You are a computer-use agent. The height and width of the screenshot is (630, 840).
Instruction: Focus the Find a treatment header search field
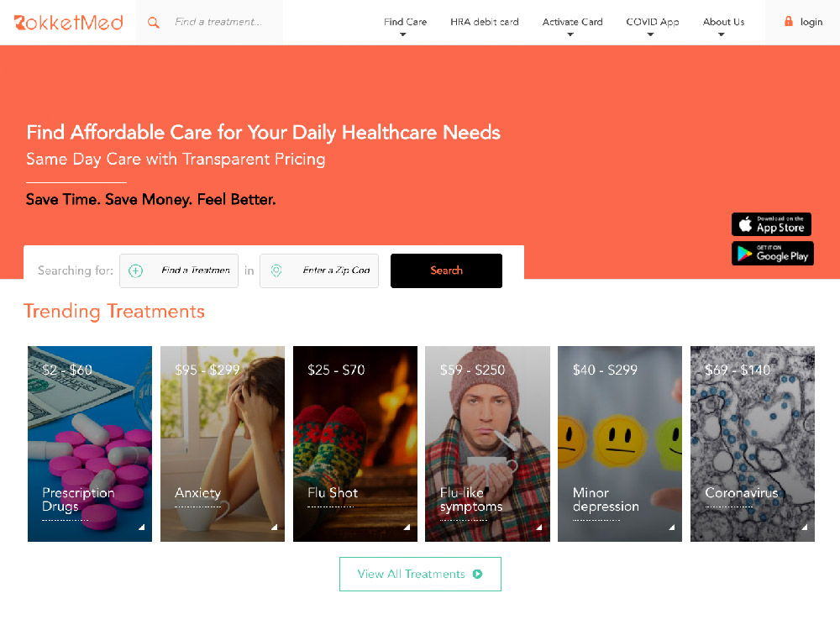pyautogui.click(x=218, y=22)
